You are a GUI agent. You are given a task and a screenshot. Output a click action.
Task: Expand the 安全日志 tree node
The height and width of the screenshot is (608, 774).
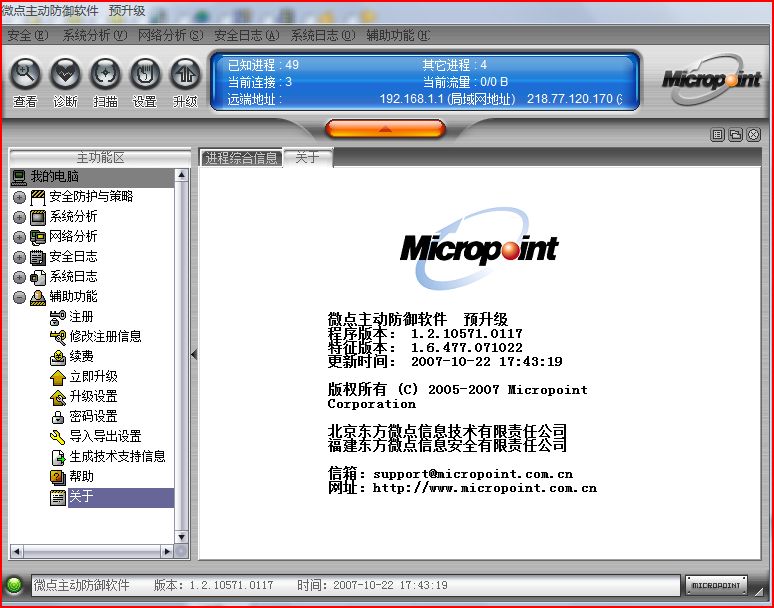pyautogui.click(x=19, y=257)
